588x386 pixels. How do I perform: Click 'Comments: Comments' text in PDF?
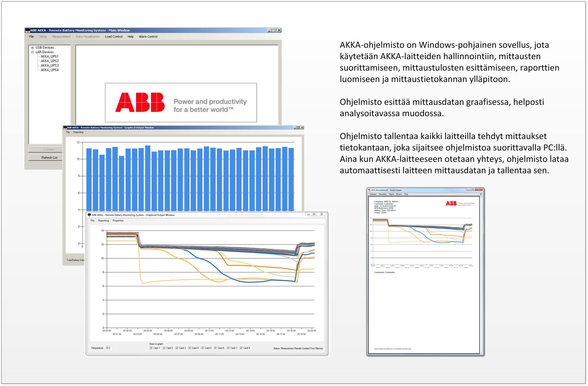384,272
